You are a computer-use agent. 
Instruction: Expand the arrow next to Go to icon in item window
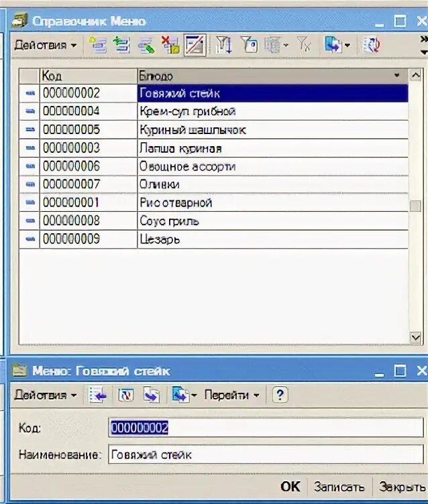coord(194,395)
